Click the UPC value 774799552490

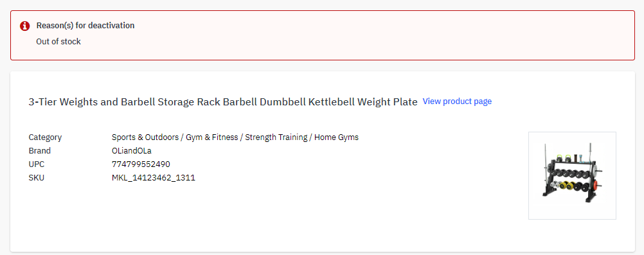[x=141, y=164]
